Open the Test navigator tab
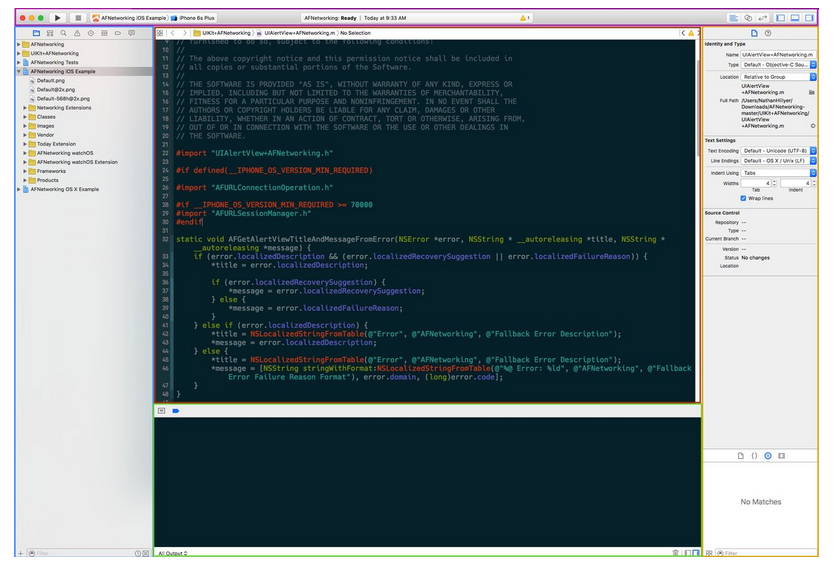The image size is (834, 562). click(91, 33)
